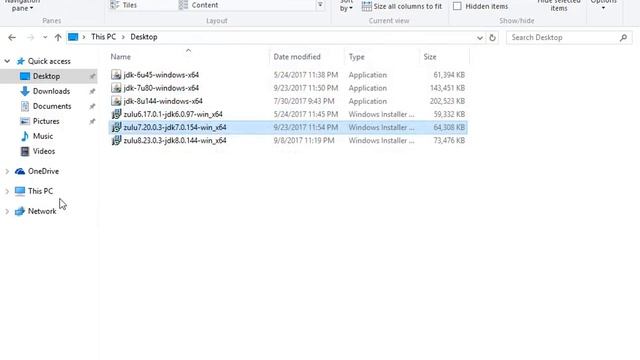
Task: Click the PC icon in address bar
Action: coord(73,37)
